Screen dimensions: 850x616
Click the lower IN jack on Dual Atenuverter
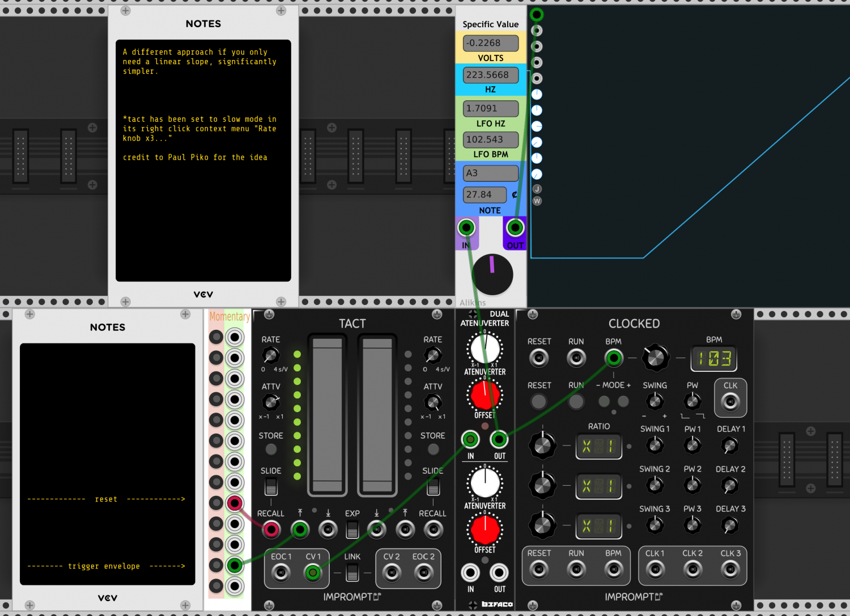[470, 573]
